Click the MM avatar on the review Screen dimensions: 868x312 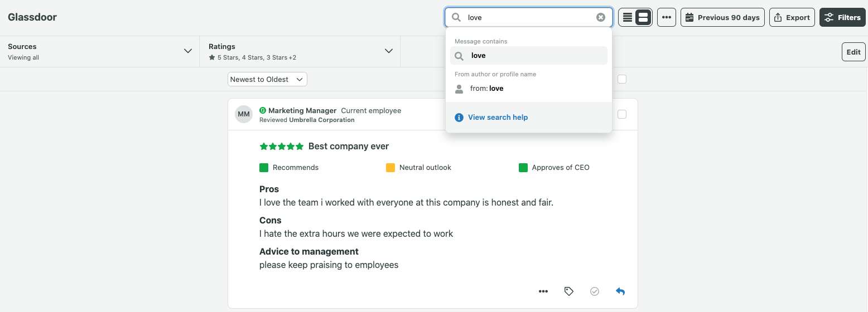[244, 114]
